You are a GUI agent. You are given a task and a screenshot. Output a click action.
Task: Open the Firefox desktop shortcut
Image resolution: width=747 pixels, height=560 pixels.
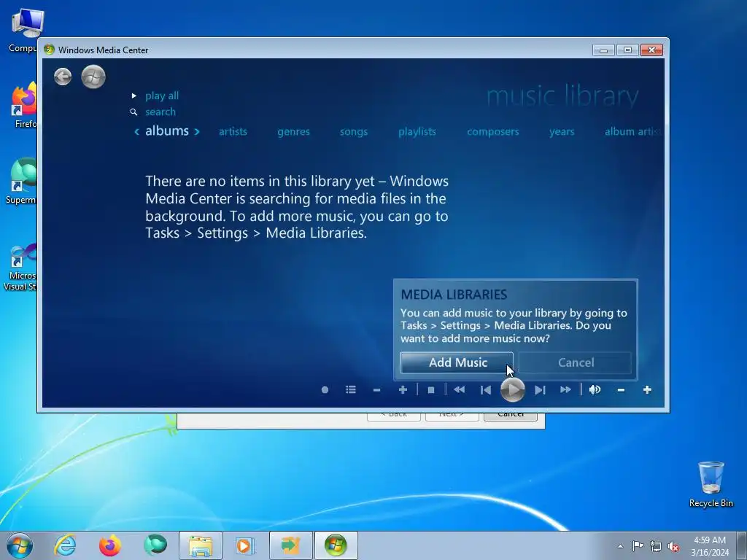24,105
